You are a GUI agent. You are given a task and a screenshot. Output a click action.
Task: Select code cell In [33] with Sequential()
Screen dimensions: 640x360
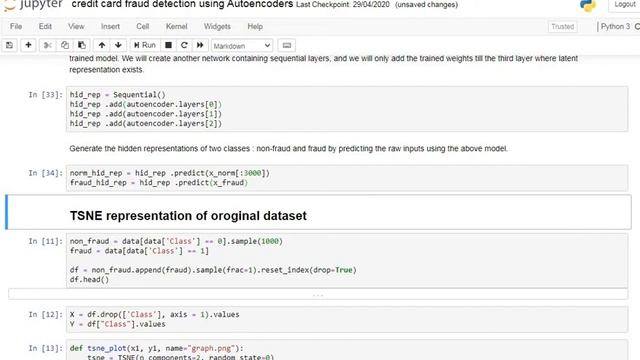coord(347,109)
